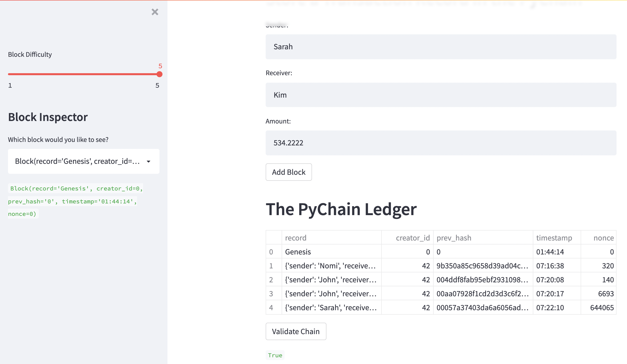This screenshot has width=627, height=364.
Task: Select the record cell with sender Nomi
Action: [331, 266]
